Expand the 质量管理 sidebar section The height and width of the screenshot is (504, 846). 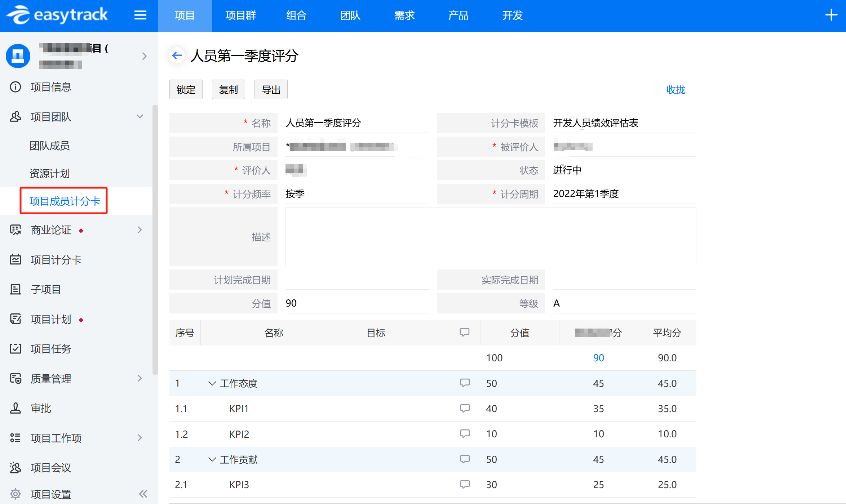pos(140,378)
